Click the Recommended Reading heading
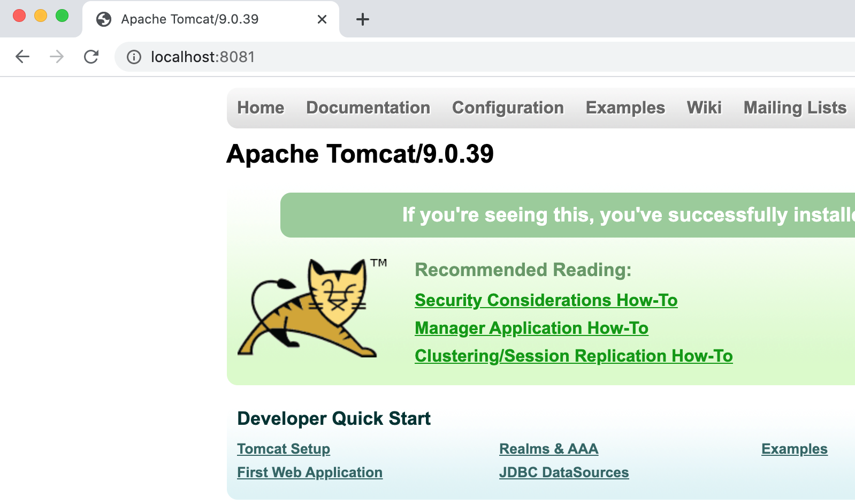Viewport: 855px width, 504px height. click(x=523, y=270)
